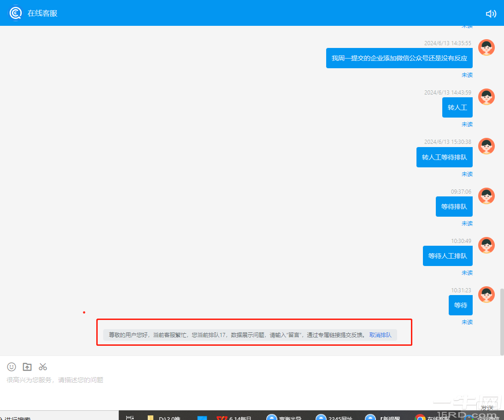Open the 6.14每日 WPS taskbar item

[x=235, y=418]
